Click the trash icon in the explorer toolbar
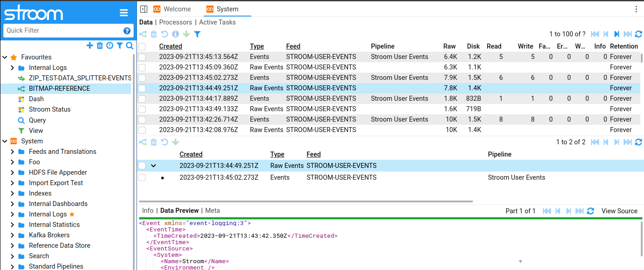644x270 pixels. click(x=100, y=45)
